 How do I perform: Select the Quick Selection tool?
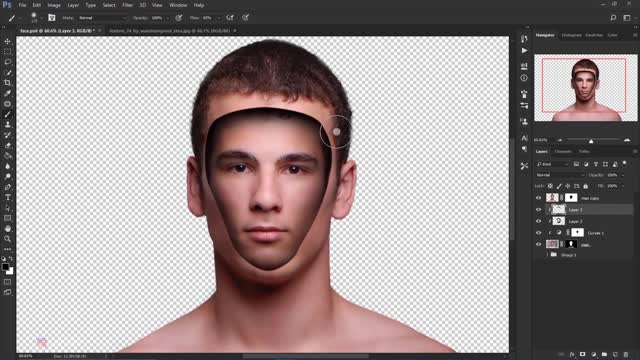pos(7,73)
